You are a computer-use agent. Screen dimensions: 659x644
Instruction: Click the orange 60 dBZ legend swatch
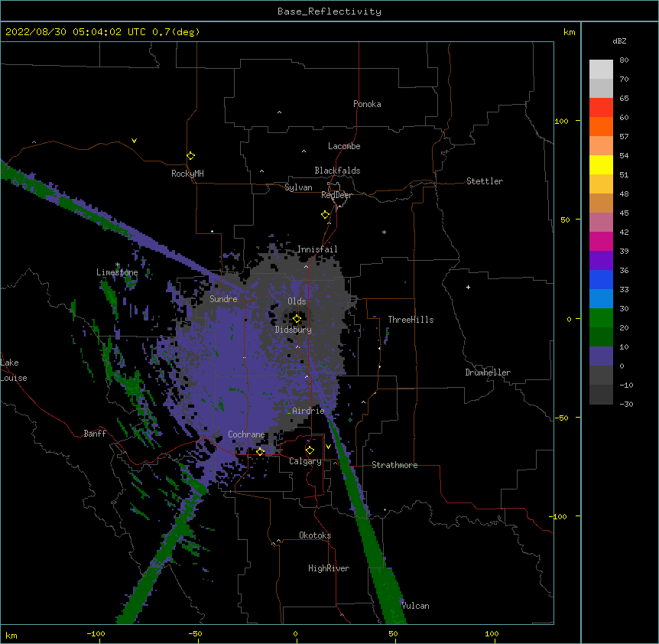click(601, 126)
